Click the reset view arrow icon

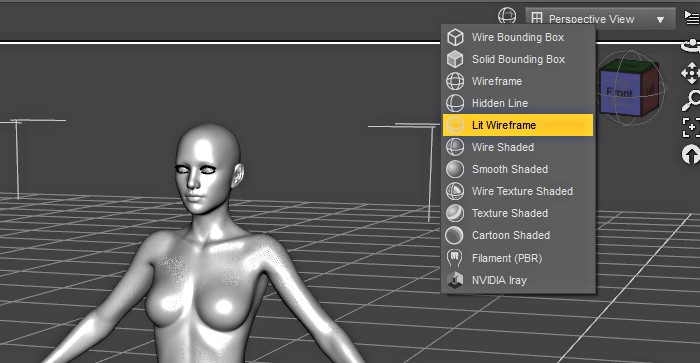[x=691, y=154]
